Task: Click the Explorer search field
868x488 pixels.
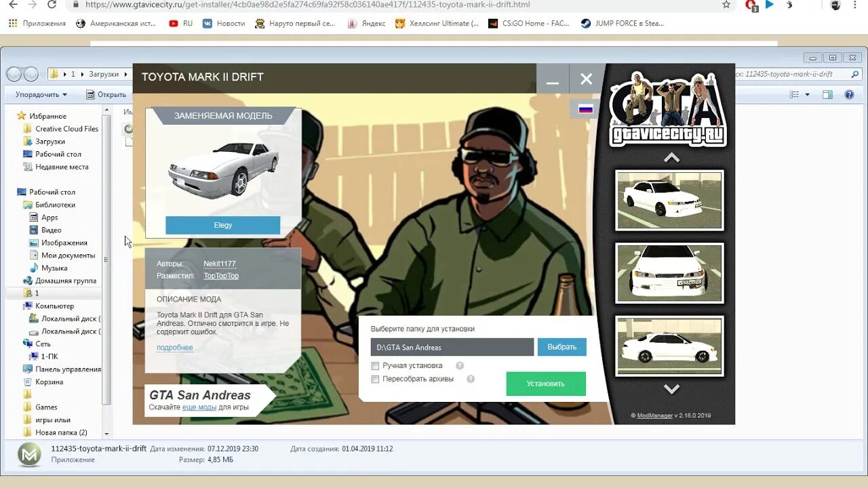Action: click(800, 75)
